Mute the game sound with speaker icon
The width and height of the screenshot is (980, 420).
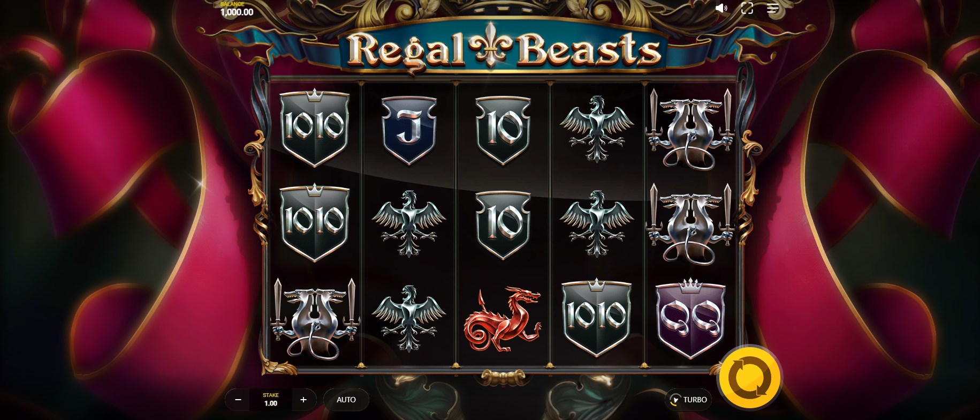(721, 8)
